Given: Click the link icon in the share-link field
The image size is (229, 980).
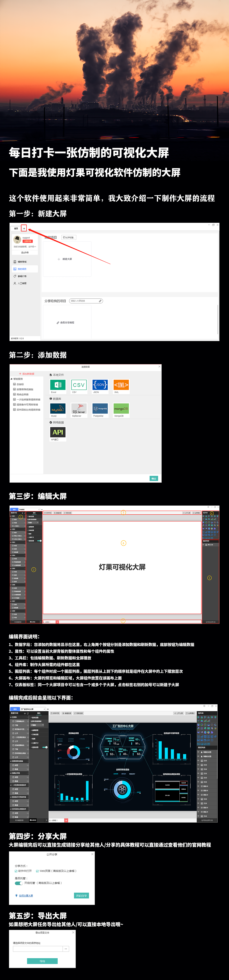Looking at the screenshot, I should (100, 301).
